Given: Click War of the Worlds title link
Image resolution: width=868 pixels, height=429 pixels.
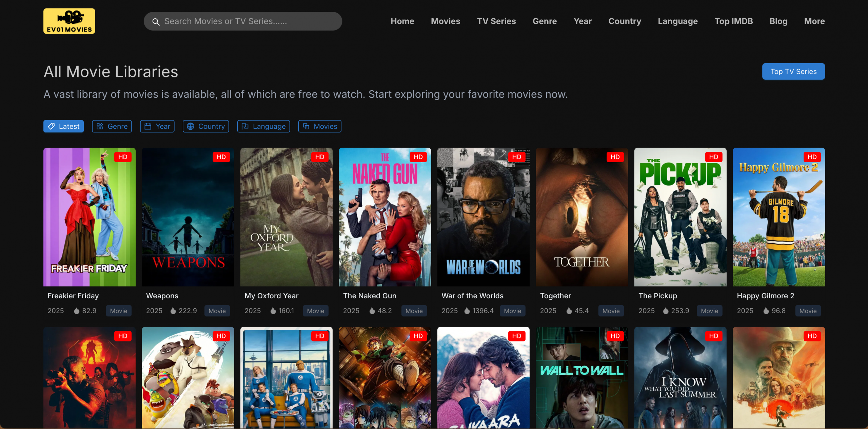Looking at the screenshot, I should click(x=472, y=296).
